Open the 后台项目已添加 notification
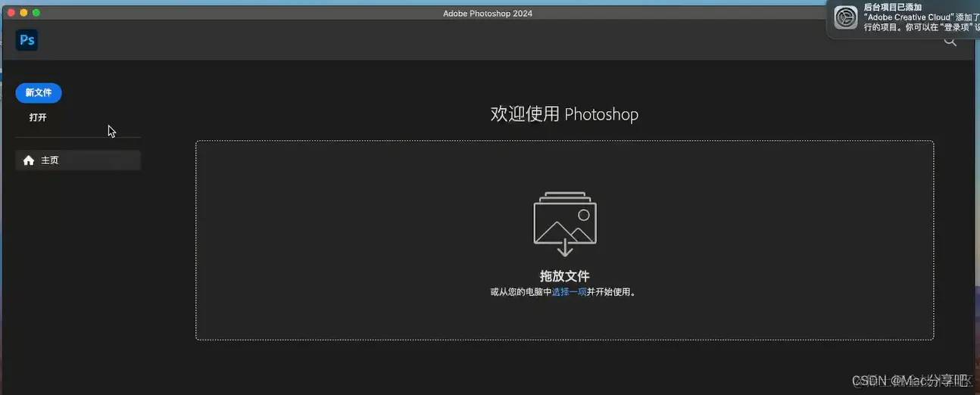Image resolution: width=980 pixels, height=395 pixels. (x=904, y=18)
